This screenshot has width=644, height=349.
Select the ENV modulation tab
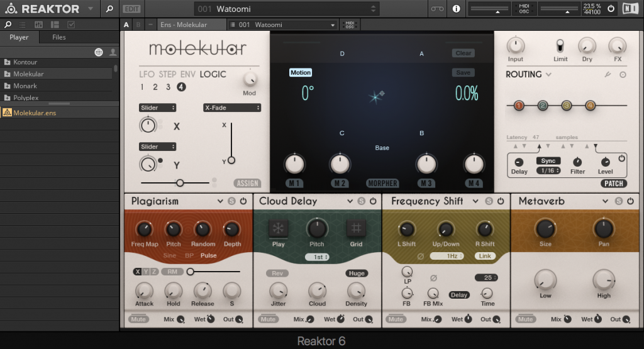click(187, 74)
